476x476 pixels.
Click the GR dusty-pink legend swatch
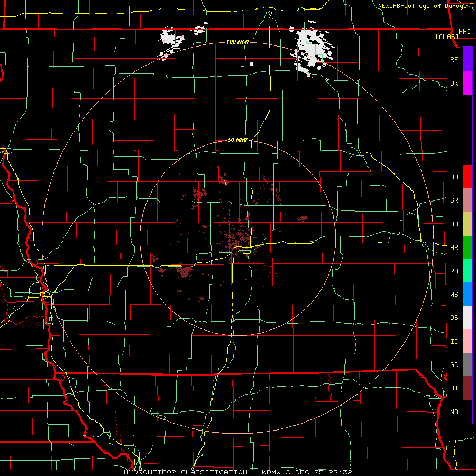(x=467, y=200)
